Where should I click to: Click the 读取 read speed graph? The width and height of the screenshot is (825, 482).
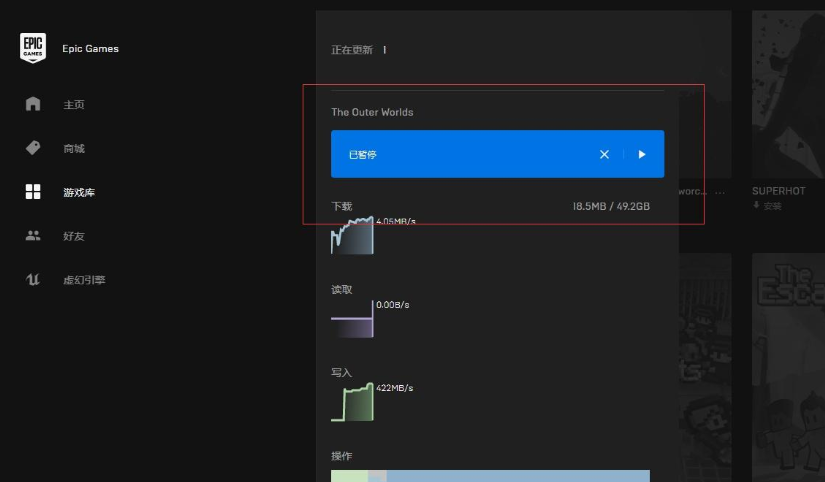352,319
